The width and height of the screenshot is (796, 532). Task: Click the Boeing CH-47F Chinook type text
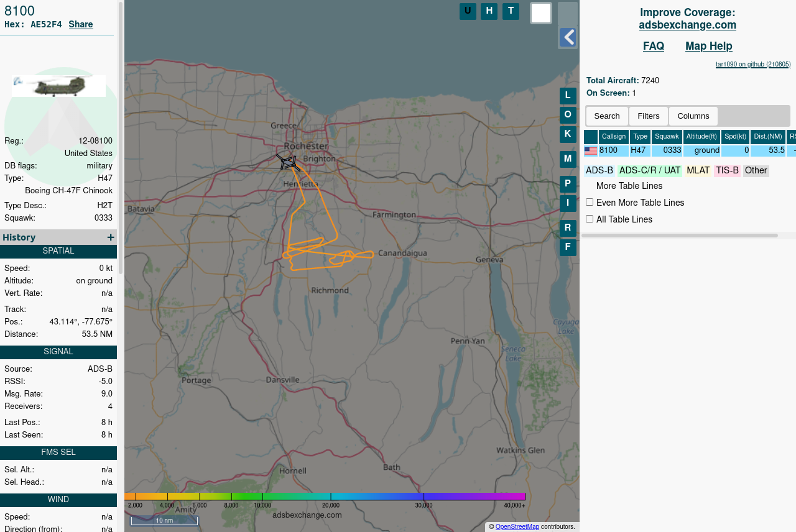pyautogui.click(x=68, y=191)
